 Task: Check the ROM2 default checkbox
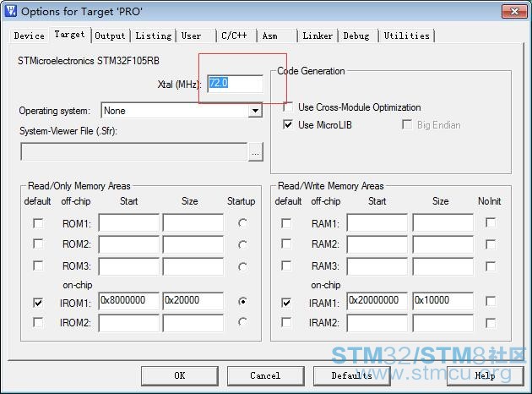[x=38, y=244]
